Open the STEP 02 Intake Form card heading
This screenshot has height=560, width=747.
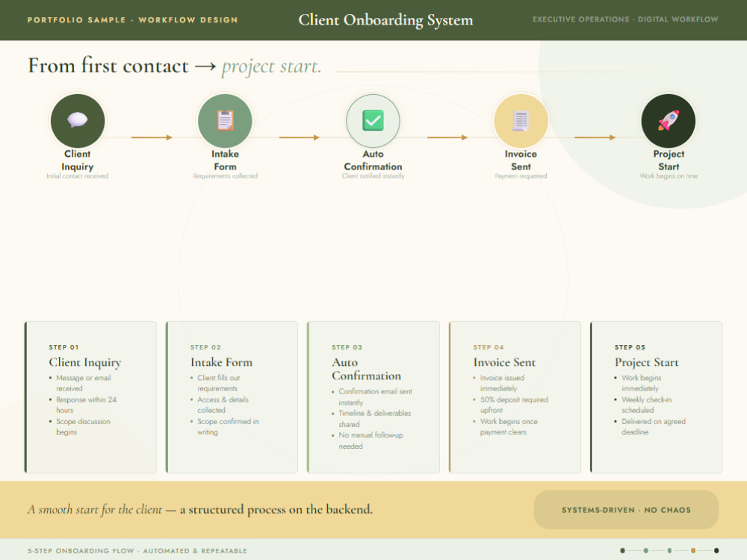[222, 362]
